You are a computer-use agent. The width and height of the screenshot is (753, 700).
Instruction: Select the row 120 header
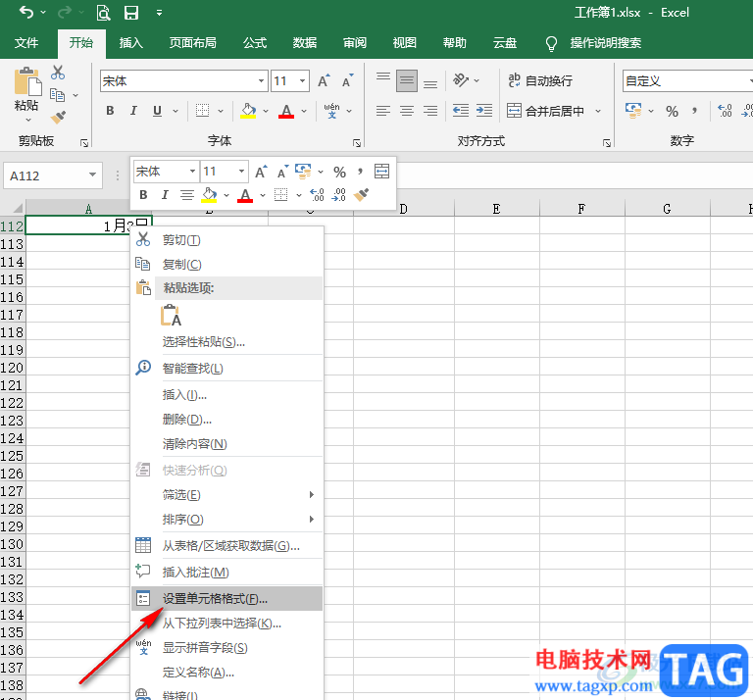pos(12,368)
